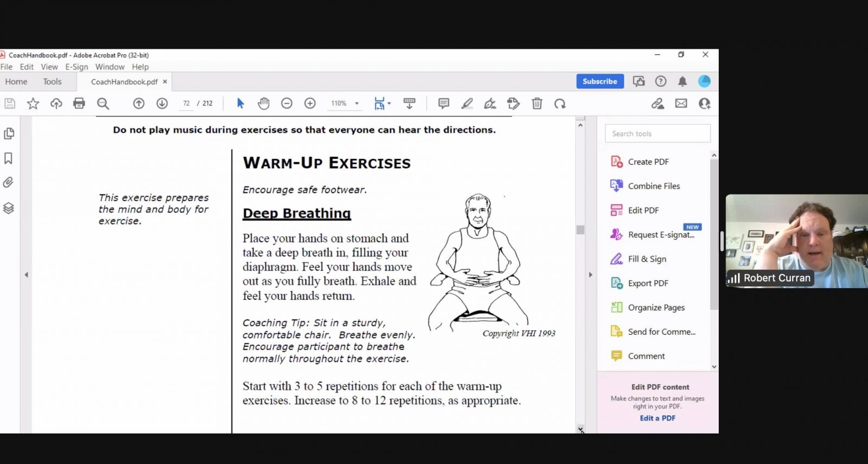
Task: Open Bookmarks panel in left sidebar
Action: [9, 158]
